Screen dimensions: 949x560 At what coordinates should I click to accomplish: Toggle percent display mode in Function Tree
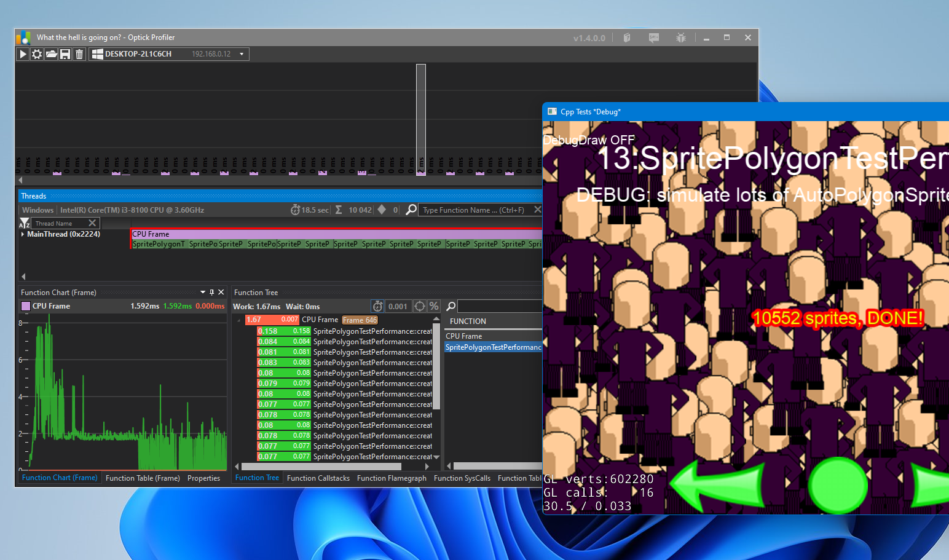pos(434,306)
